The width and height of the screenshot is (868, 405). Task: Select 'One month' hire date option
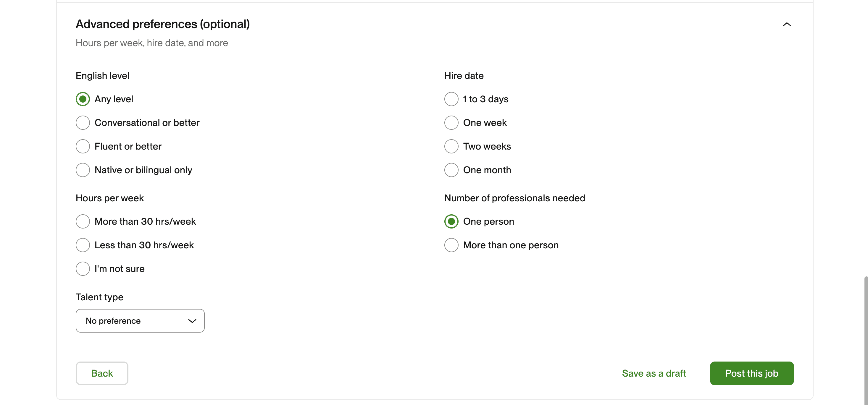(451, 170)
